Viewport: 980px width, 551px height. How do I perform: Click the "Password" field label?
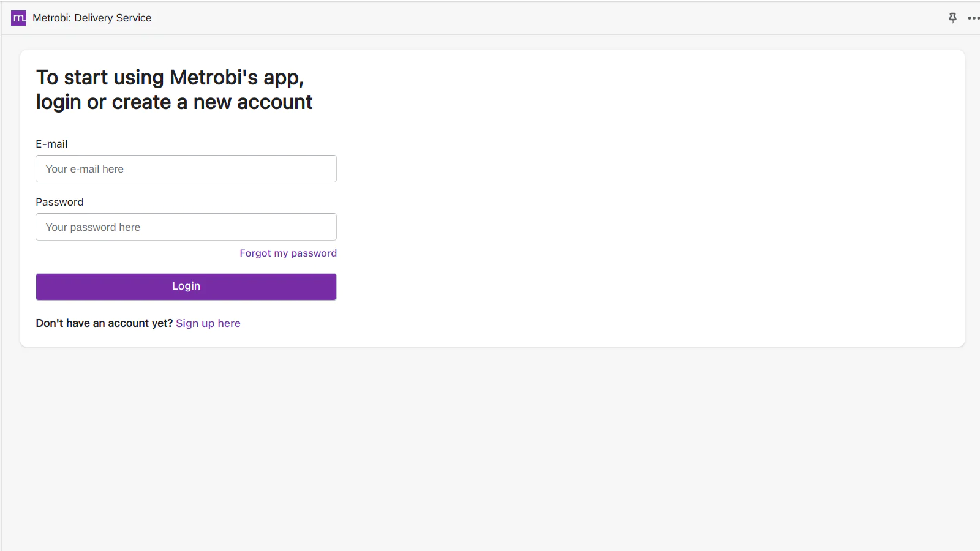59,202
